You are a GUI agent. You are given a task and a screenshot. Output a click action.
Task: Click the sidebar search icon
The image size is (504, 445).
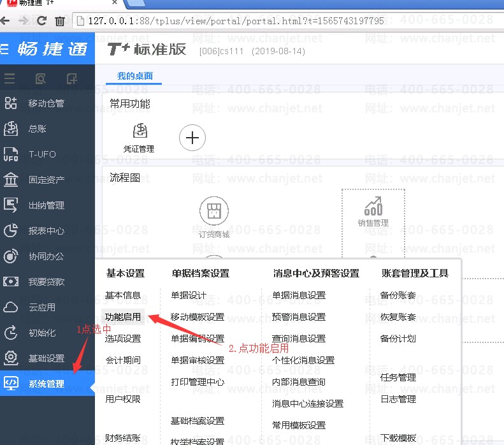pos(40,78)
